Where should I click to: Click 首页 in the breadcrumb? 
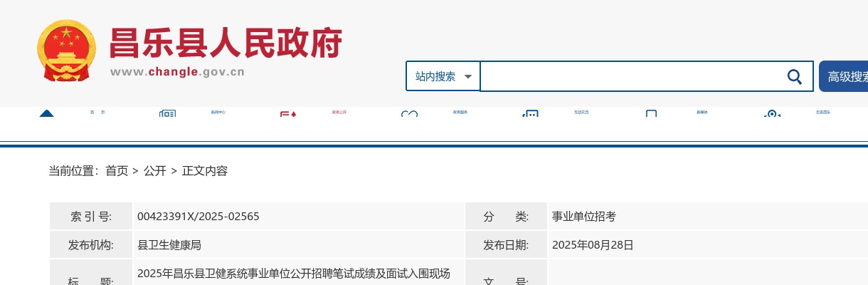pos(117,171)
